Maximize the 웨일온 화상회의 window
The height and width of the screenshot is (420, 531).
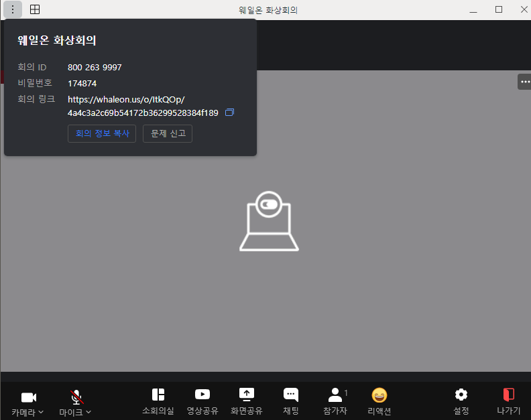point(499,9)
